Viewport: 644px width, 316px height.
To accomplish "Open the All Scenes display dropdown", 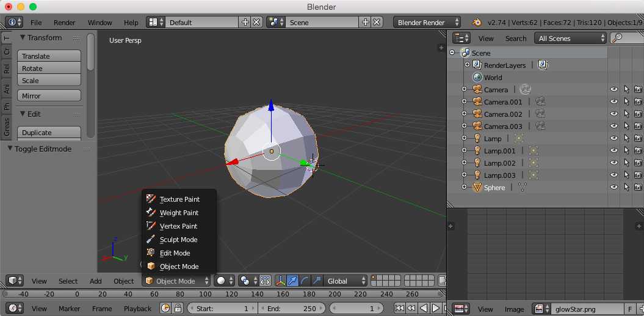I will pyautogui.click(x=571, y=39).
